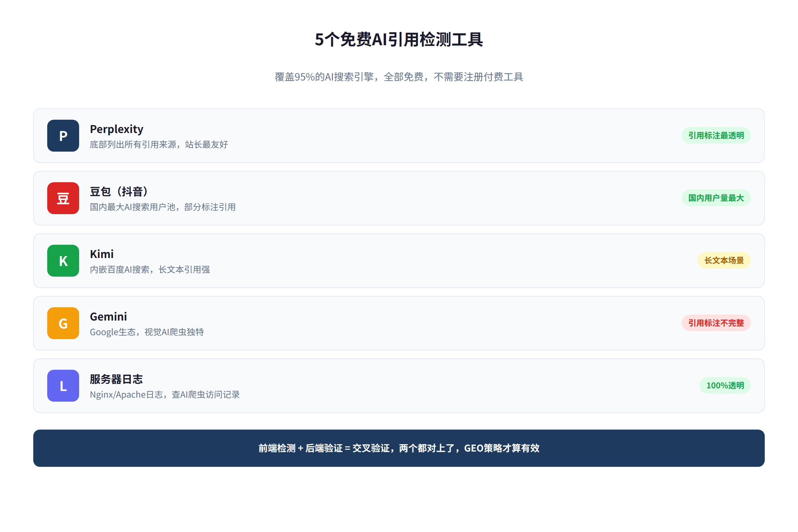Click the green Kimi K icon

(x=63, y=261)
